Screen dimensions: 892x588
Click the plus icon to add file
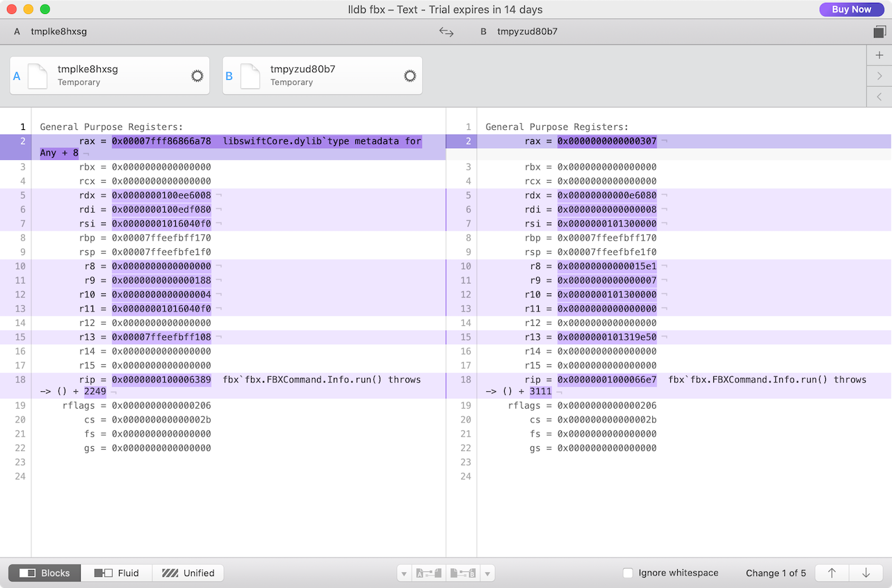coord(879,55)
